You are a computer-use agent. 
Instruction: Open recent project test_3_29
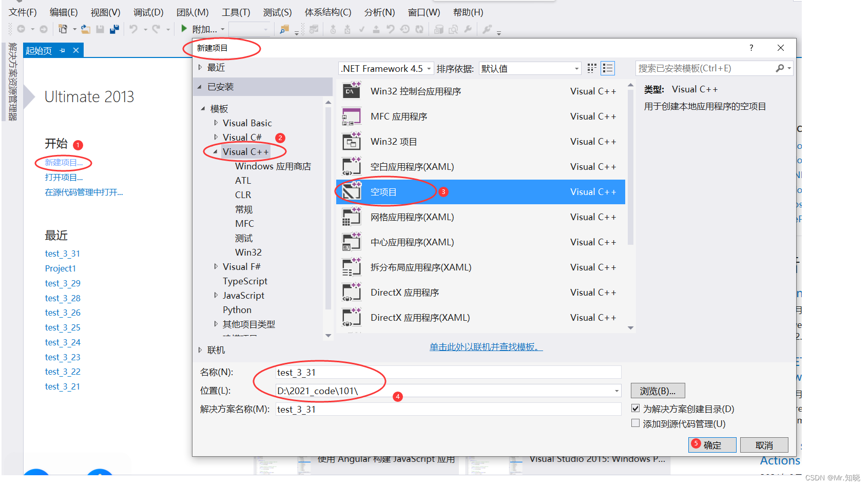(x=63, y=283)
